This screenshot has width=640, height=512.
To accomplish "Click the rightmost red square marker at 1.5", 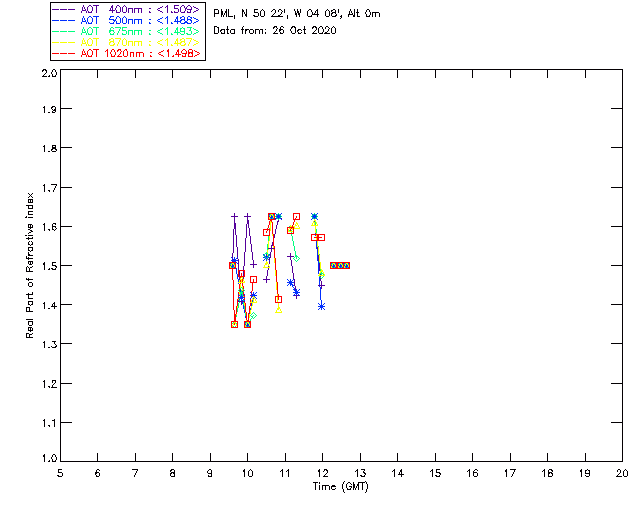I will point(346,265).
